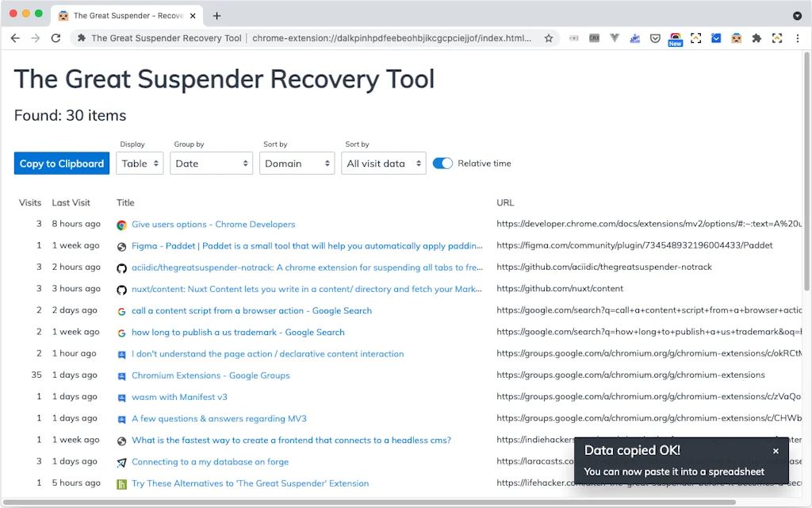Open the Figma - Paddet link
Image resolution: width=812 pixels, height=508 pixels.
307,246
